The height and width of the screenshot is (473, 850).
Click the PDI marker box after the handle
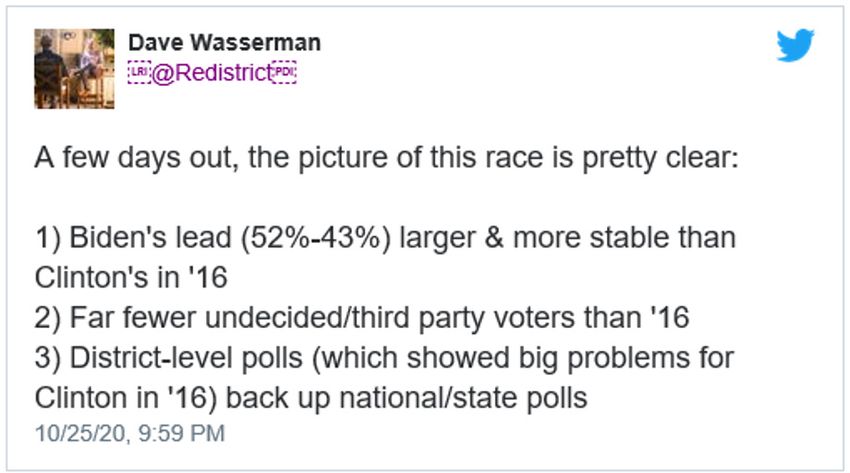click(x=284, y=73)
